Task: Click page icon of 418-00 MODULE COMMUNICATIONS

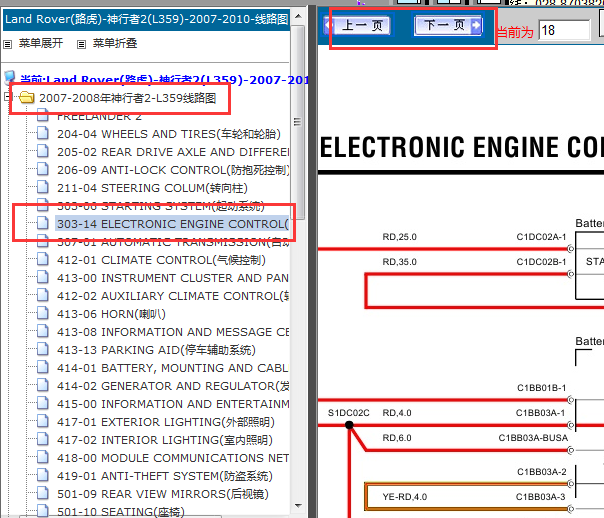Action: [43, 457]
